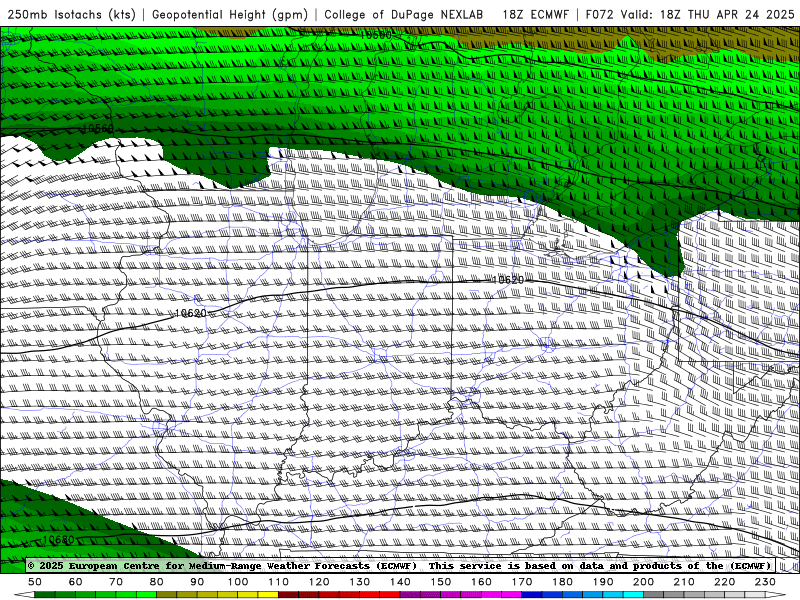Click the 'College of DuPage NEXLAB' label
Screen dimensions: 800x600
point(404,14)
